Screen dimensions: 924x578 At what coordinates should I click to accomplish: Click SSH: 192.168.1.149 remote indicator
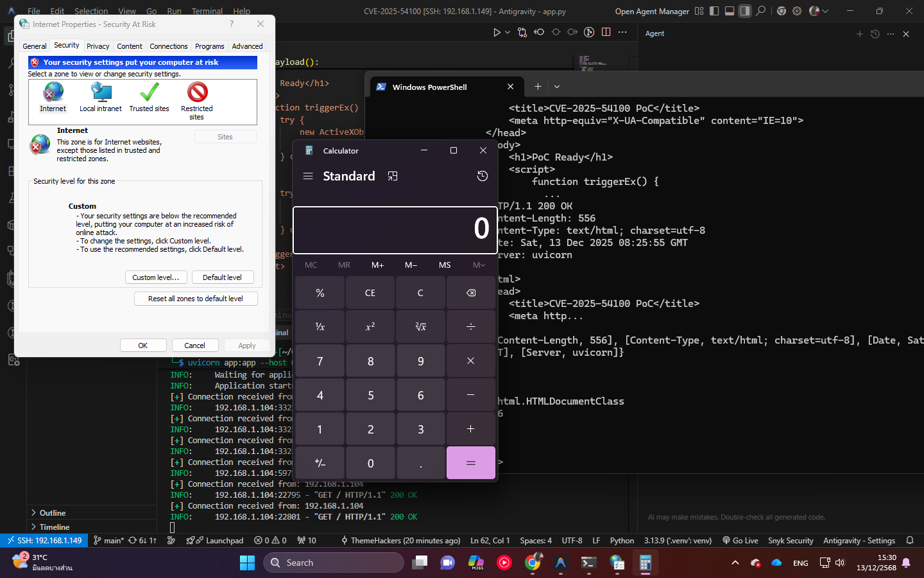point(44,541)
